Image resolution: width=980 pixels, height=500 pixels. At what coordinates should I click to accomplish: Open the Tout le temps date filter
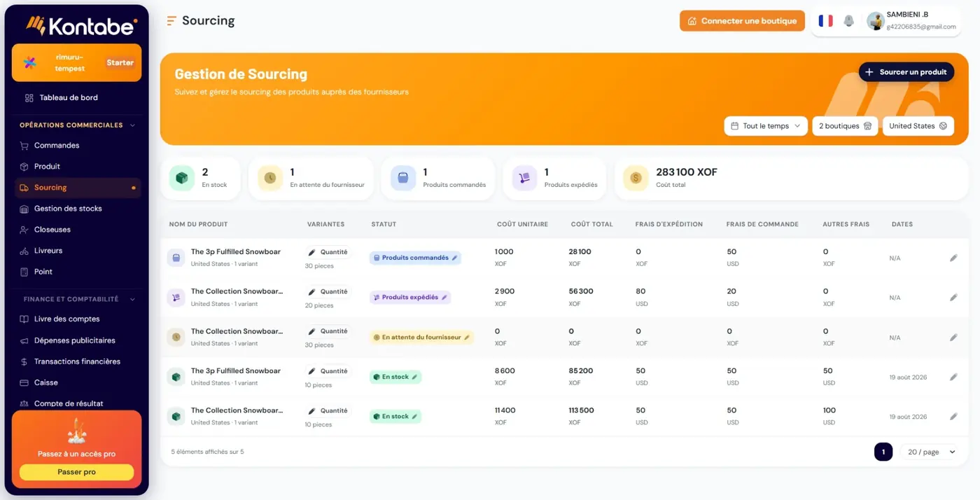[766, 126]
